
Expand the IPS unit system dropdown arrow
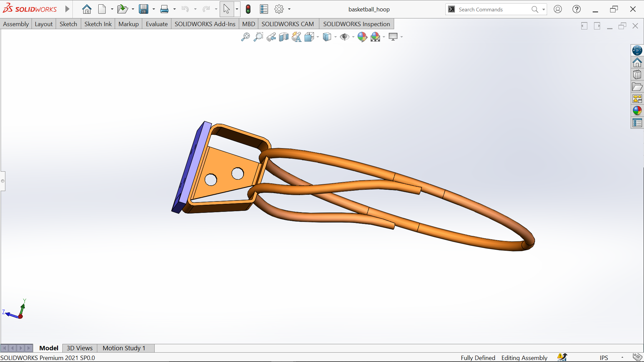point(622,358)
